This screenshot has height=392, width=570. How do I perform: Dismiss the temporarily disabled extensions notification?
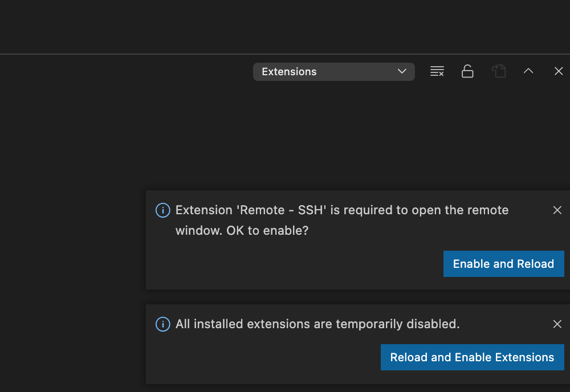(x=557, y=324)
